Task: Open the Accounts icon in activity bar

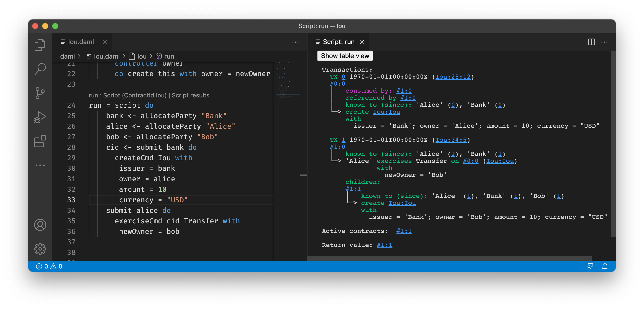Action: (x=40, y=225)
